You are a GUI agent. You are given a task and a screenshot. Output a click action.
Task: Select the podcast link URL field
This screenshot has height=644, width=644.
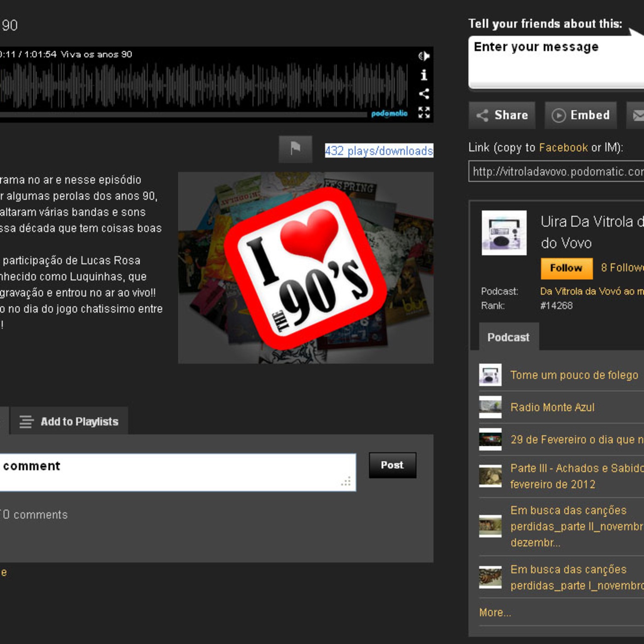point(556,171)
